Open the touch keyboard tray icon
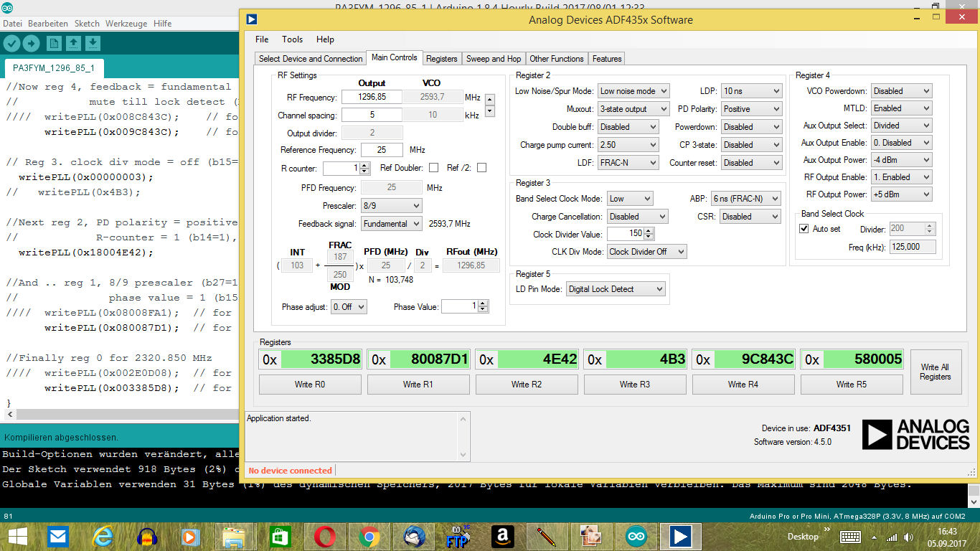 coord(851,537)
